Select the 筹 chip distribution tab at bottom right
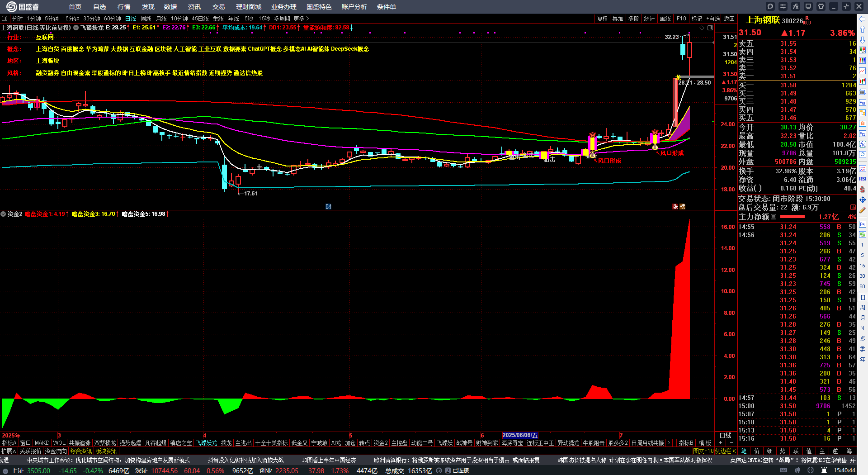Image resolution: width=868 pixels, height=475 pixels. click(849, 451)
